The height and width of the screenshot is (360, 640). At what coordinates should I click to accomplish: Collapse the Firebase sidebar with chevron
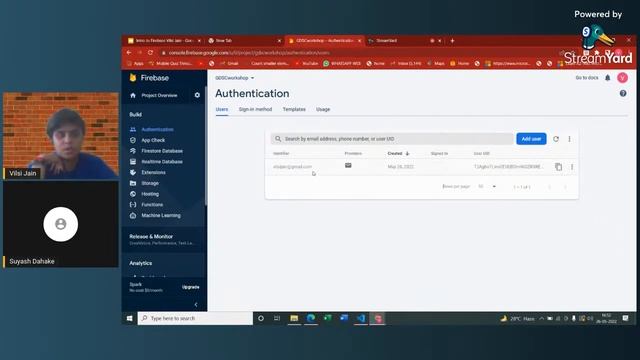(x=196, y=304)
